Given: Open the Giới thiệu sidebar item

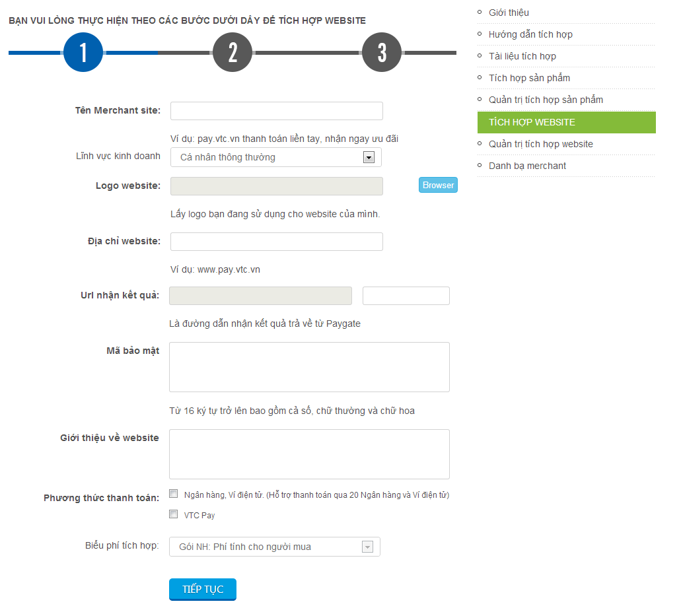Looking at the screenshot, I should click(509, 13).
